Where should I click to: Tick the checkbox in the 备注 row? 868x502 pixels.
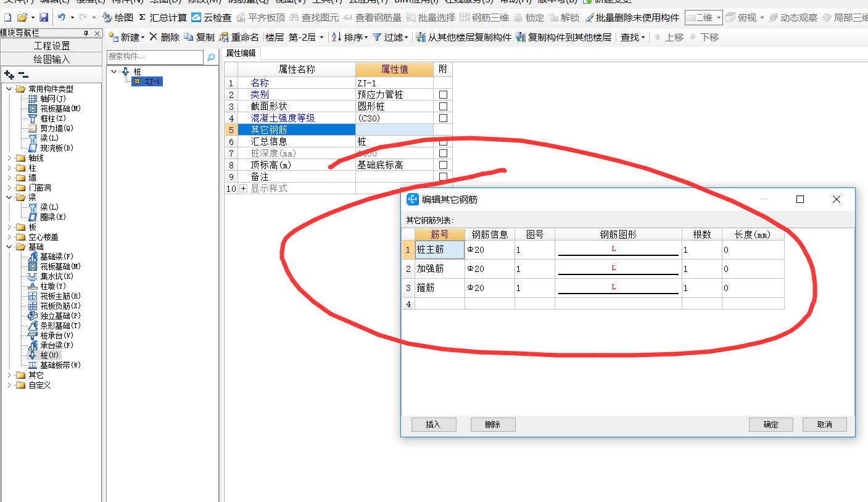pos(443,177)
